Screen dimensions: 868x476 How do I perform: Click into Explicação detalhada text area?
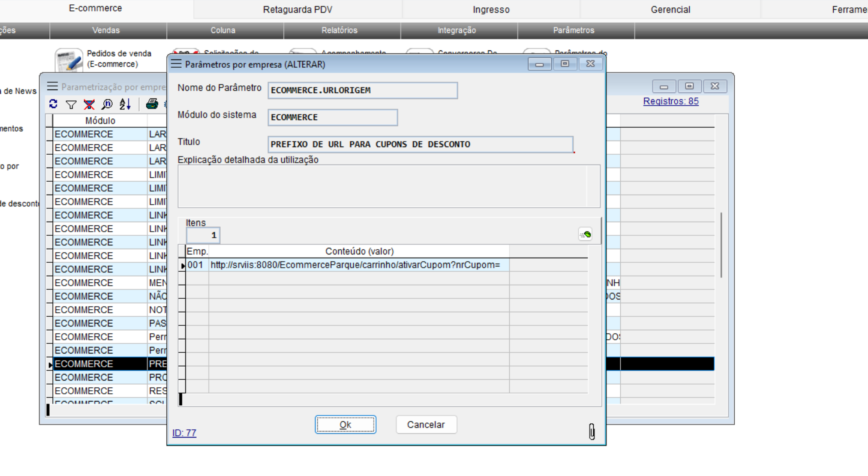(x=389, y=186)
